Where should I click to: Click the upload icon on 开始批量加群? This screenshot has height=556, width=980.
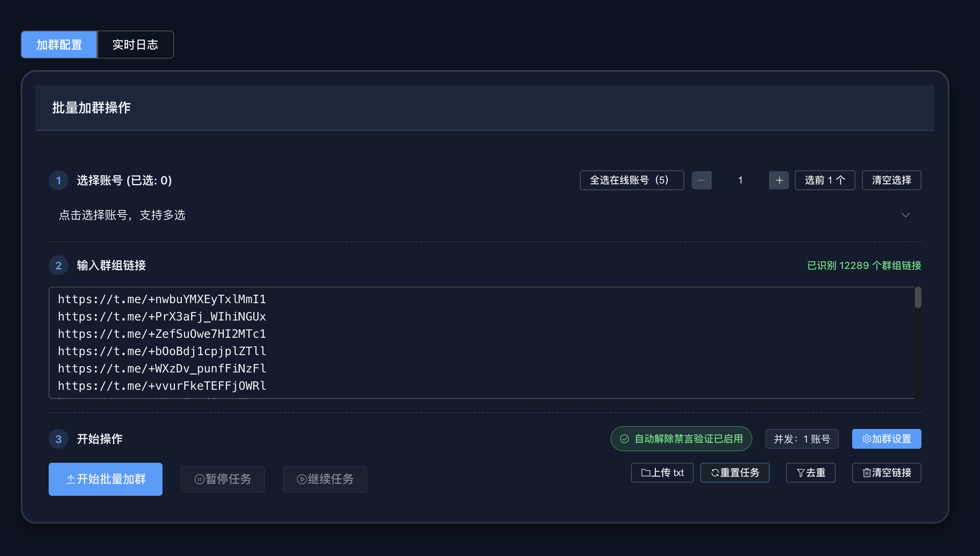pyautogui.click(x=71, y=479)
